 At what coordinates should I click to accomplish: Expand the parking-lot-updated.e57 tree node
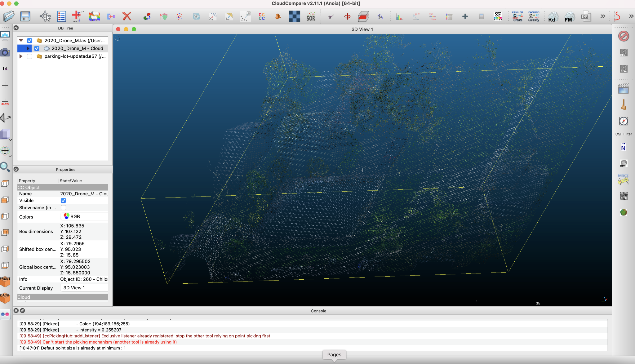(x=21, y=56)
